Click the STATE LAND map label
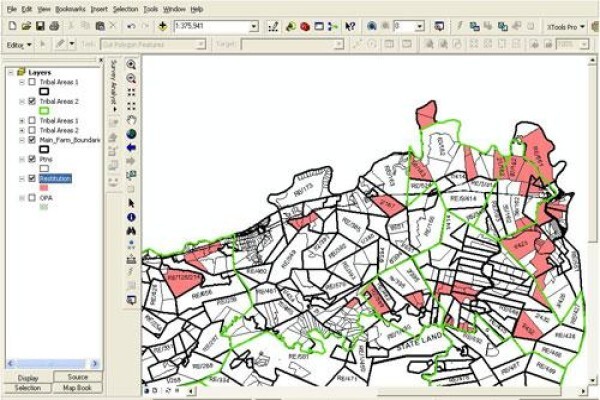Viewport: 600px width, 400px height. pyautogui.click(x=419, y=342)
